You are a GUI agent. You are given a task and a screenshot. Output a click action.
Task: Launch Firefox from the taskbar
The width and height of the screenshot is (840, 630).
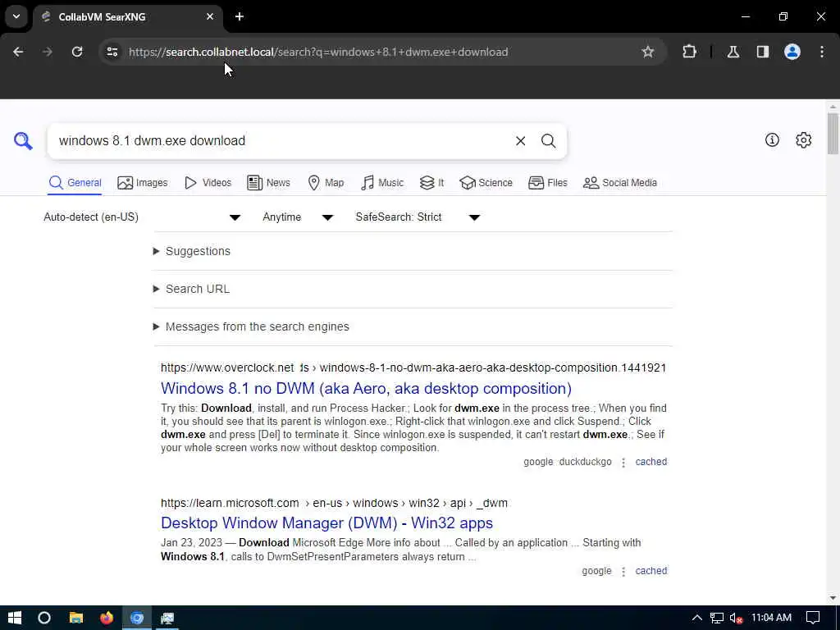pyautogui.click(x=107, y=618)
